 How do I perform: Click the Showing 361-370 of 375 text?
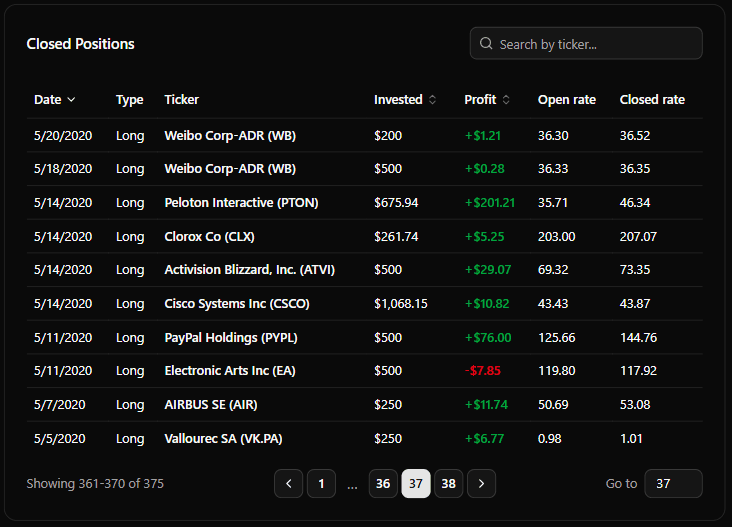pyautogui.click(x=95, y=484)
